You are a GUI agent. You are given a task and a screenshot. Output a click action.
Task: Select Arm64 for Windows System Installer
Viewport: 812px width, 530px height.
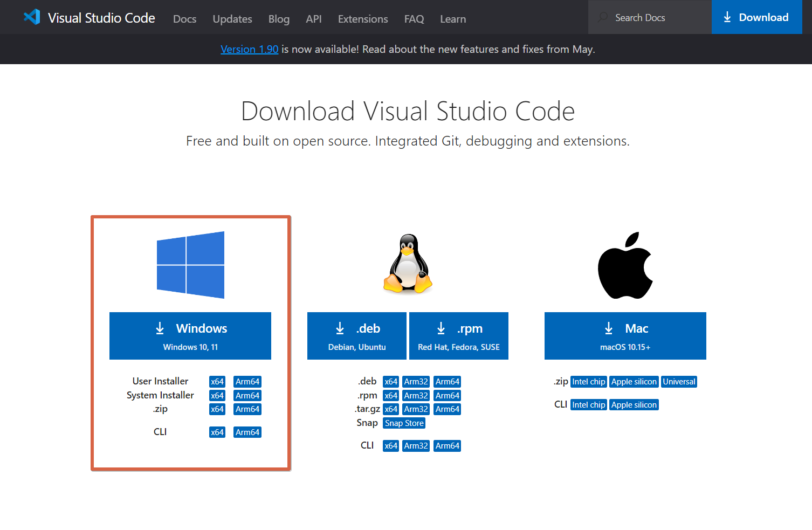tap(247, 396)
